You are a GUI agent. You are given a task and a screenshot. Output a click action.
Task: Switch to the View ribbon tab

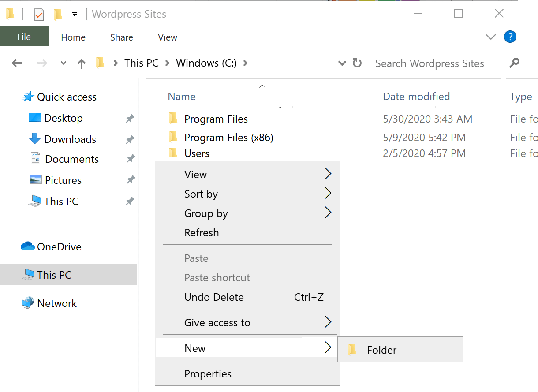click(168, 37)
